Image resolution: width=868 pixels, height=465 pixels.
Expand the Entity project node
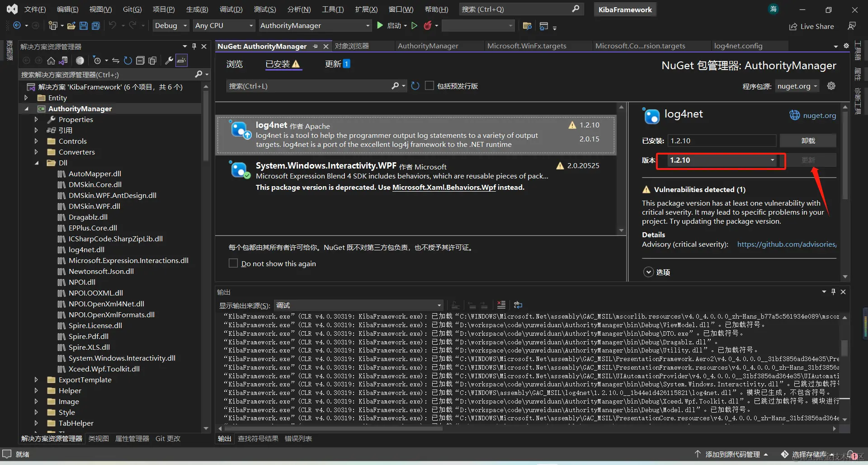pos(26,98)
